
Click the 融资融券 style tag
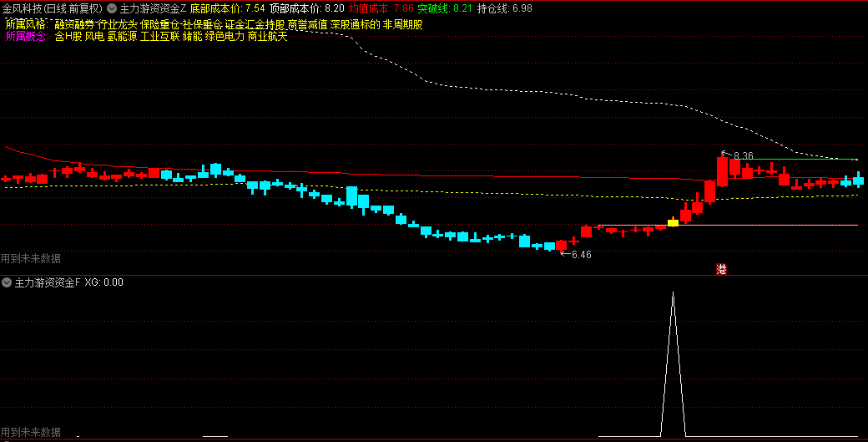click(x=74, y=25)
